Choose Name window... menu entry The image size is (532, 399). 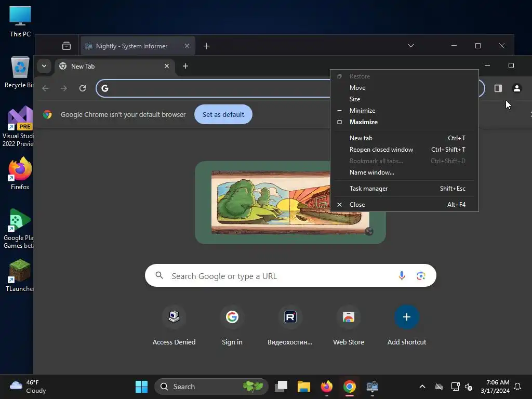404,172
